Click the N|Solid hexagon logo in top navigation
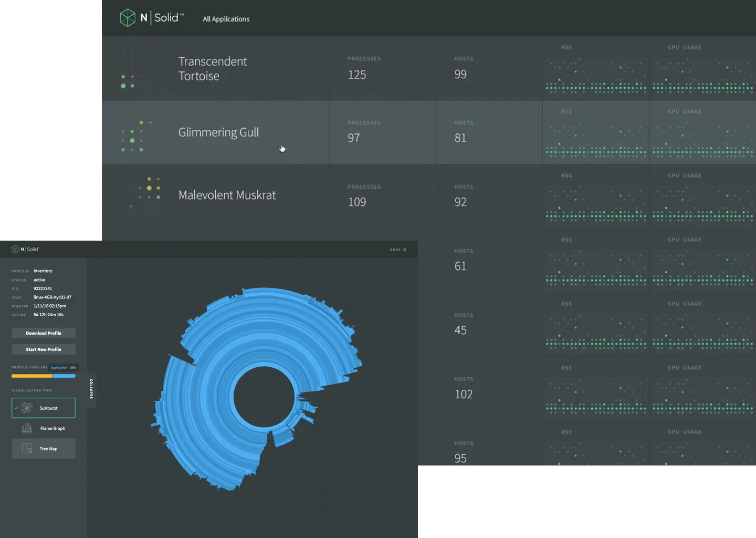The image size is (756, 538). pos(128,17)
